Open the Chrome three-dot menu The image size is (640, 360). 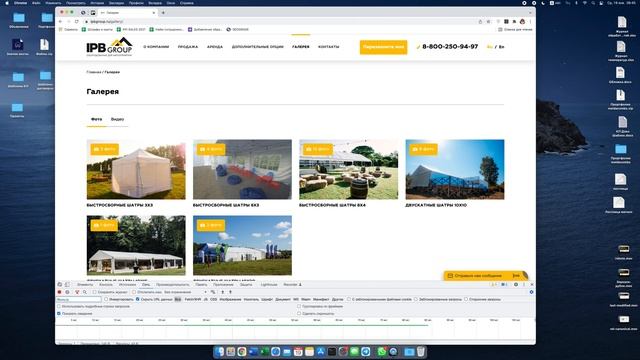coord(530,22)
